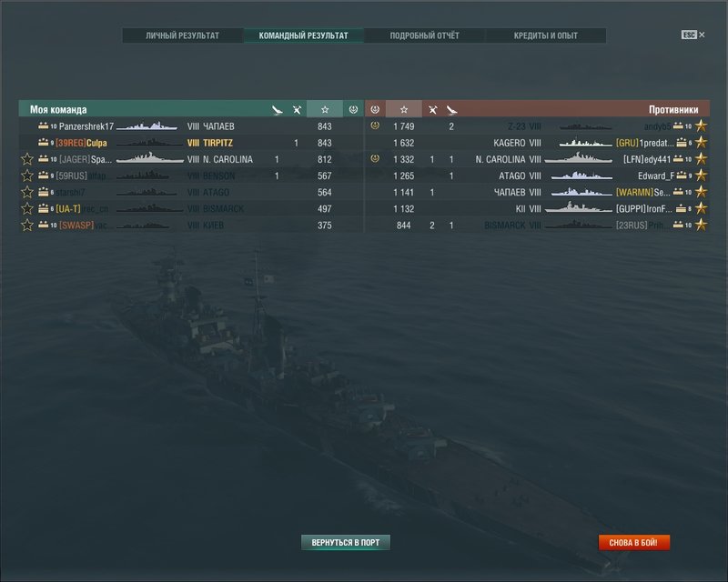Select Panzershrek17 player row
Image resolution: width=728 pixels, height=582 pixels.
191,126
